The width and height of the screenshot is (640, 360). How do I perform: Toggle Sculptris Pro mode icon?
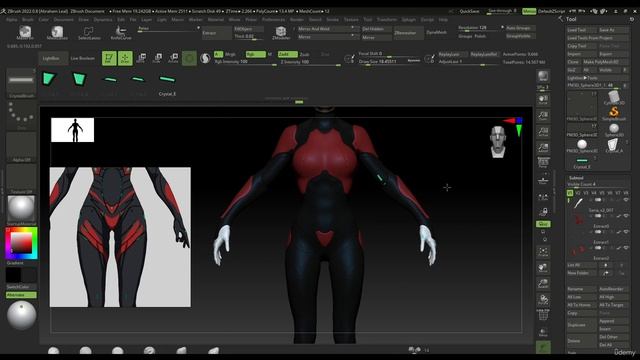205,58
